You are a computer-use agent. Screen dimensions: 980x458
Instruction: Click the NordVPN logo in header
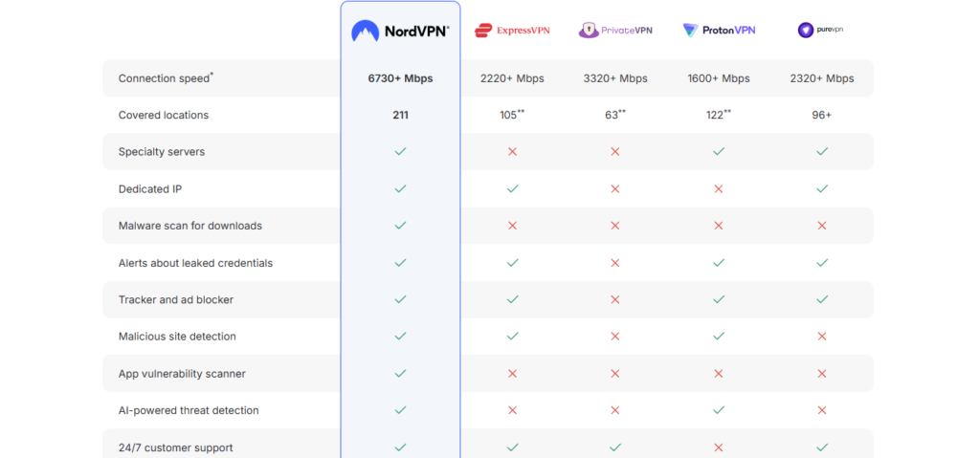[x=400, y=31]
